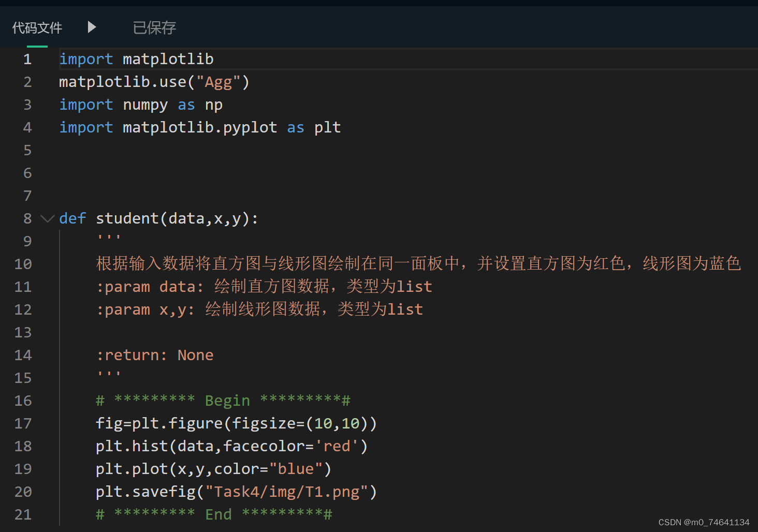758x532 pixels.
Task: Select the import matplotlib statement on line 1
Action: pyautogui.click(x=136, y=58)
